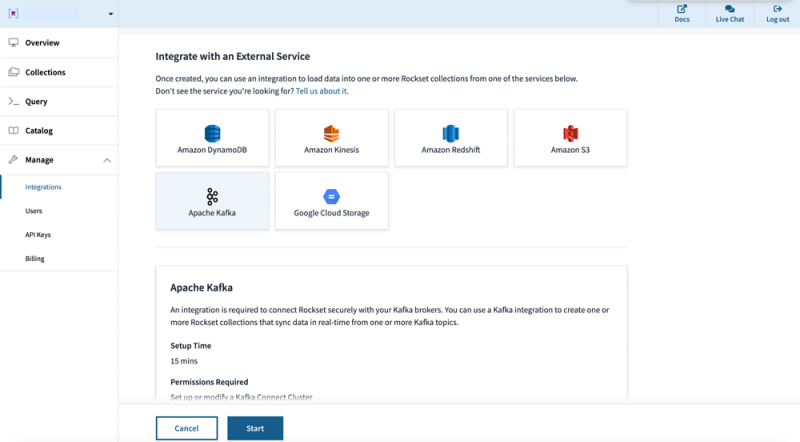Open the Users submenu item
The image size is (800, 442).
click(x=34, y=211)
